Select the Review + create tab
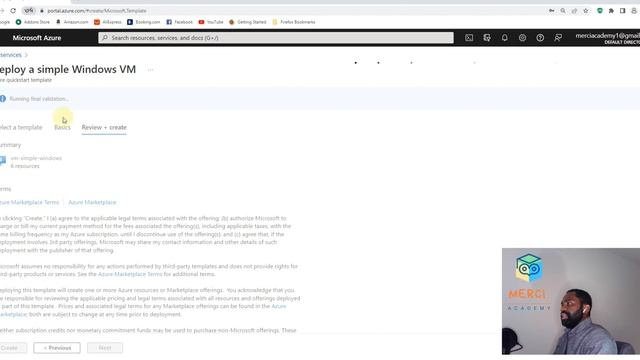 [104, 127]
